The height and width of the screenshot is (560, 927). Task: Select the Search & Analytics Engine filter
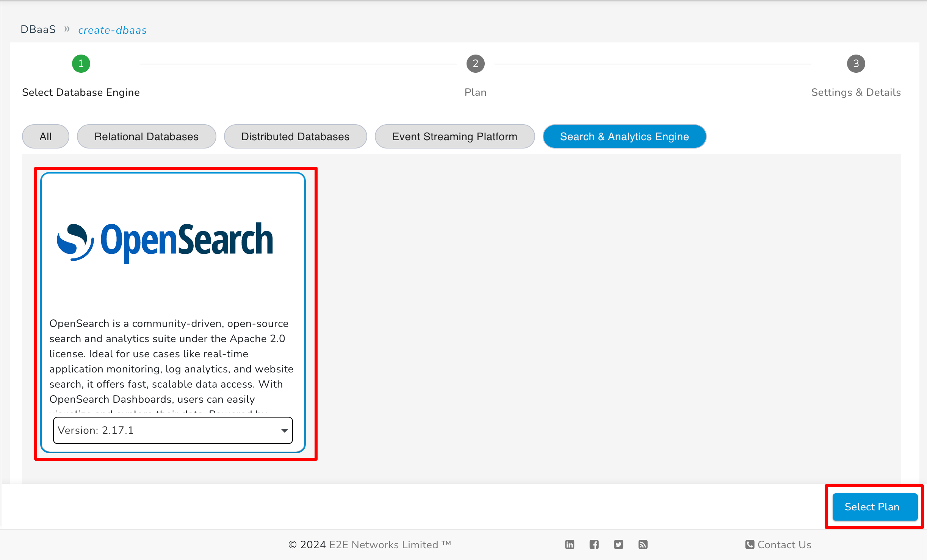point(624,136)
